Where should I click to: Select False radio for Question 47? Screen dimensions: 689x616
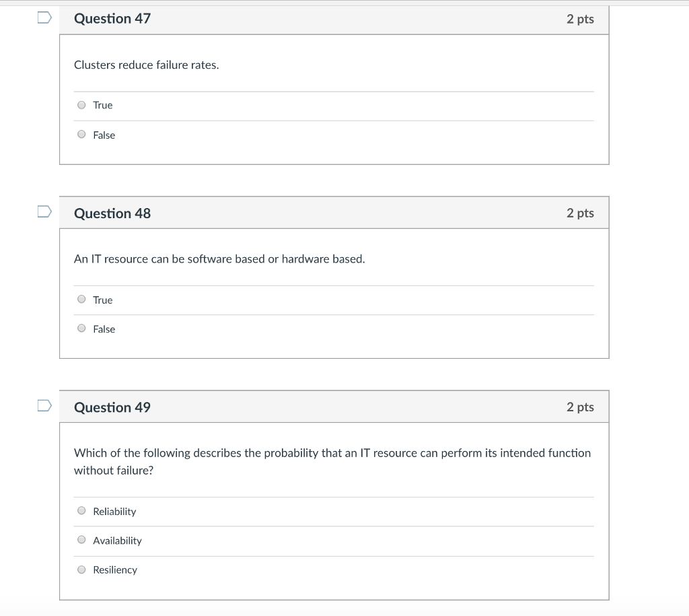tap(81, 135)
